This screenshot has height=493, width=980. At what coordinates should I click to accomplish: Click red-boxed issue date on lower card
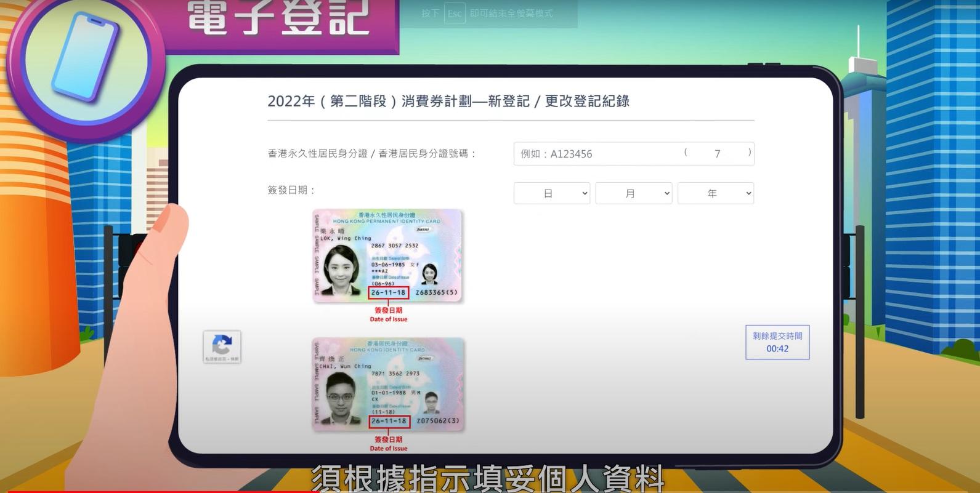[x=388, y=421]
